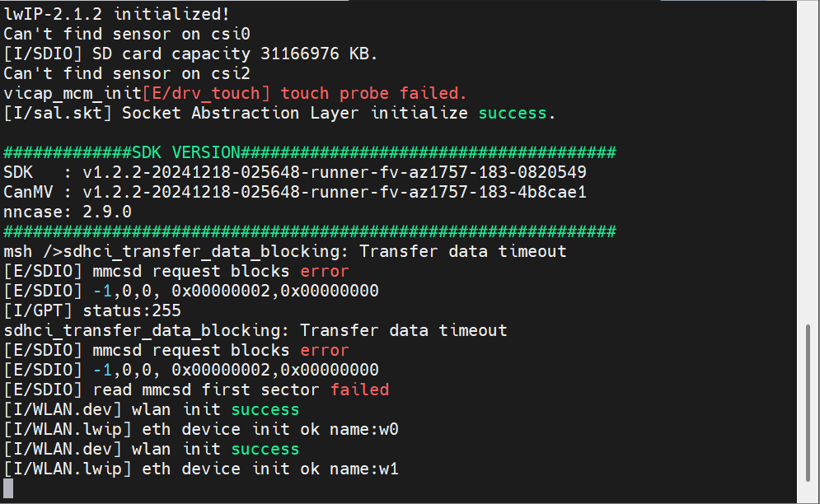Viewport: 820px width, 504px height.
Task: Click the 'read mmcsd first sector failed' line
Action: tap(196, 390)
